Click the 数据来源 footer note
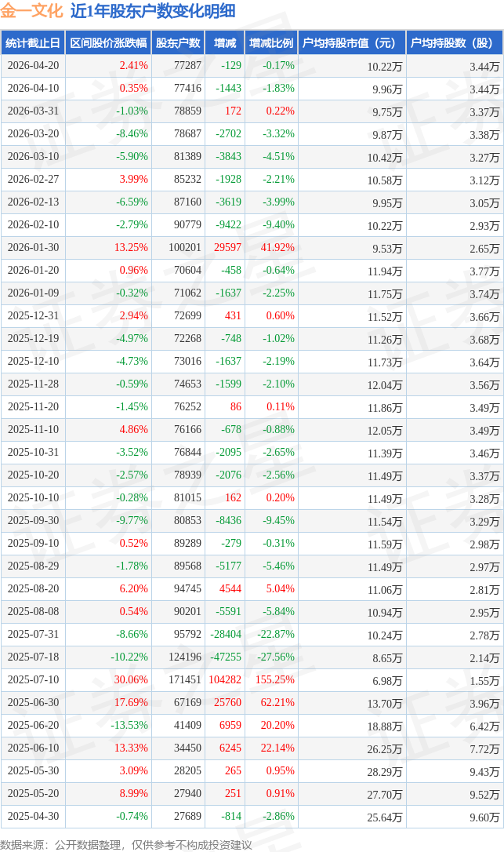The height and width of the screenshot is (852, 504). [x=126, y=845]
